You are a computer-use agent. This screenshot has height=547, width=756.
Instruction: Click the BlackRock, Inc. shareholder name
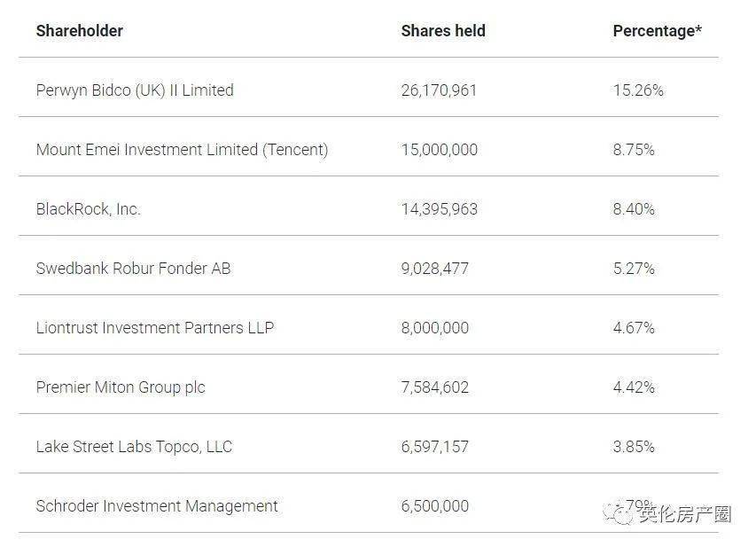click(88, 209)
